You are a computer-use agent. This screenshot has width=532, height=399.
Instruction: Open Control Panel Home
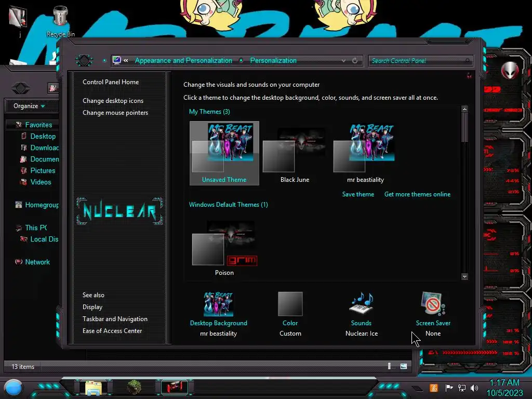click(x=111, y=82)
